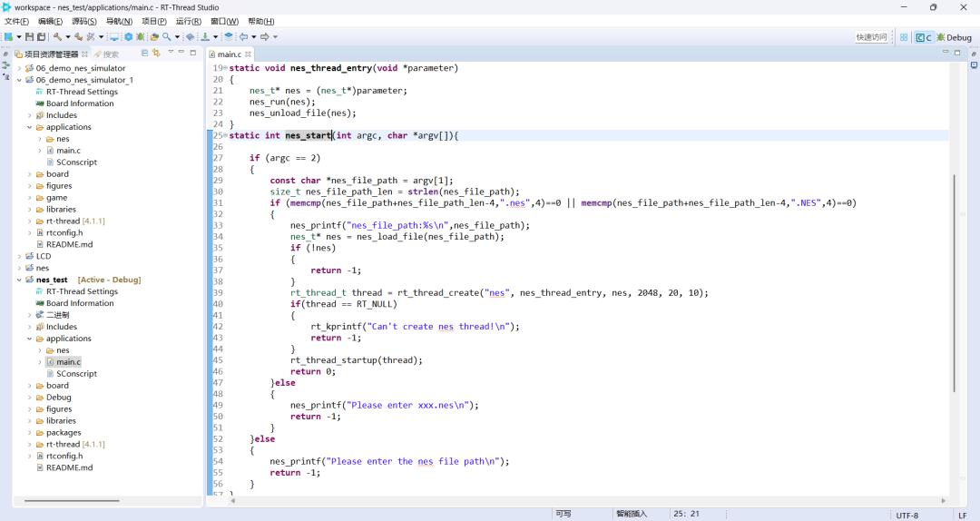980x521 pixels.
Task: Expand the 06_demo_nes_simulator project
Action: [x=19, y=68]
